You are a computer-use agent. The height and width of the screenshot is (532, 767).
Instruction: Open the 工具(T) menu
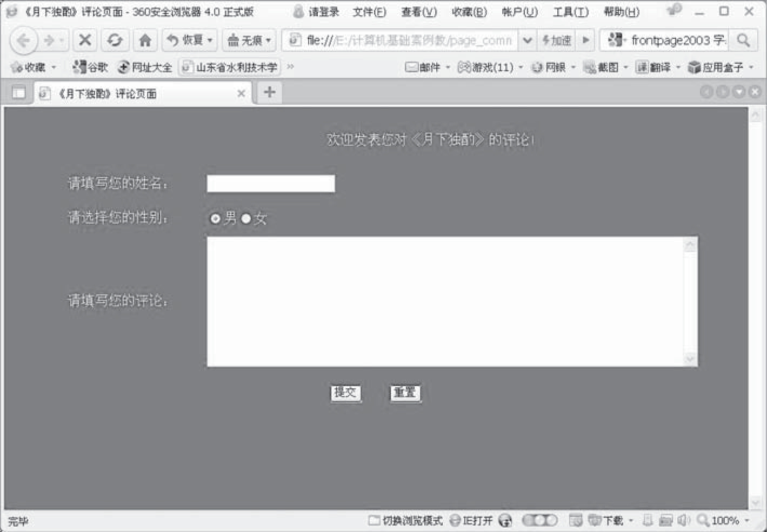(x=571, y=11)
